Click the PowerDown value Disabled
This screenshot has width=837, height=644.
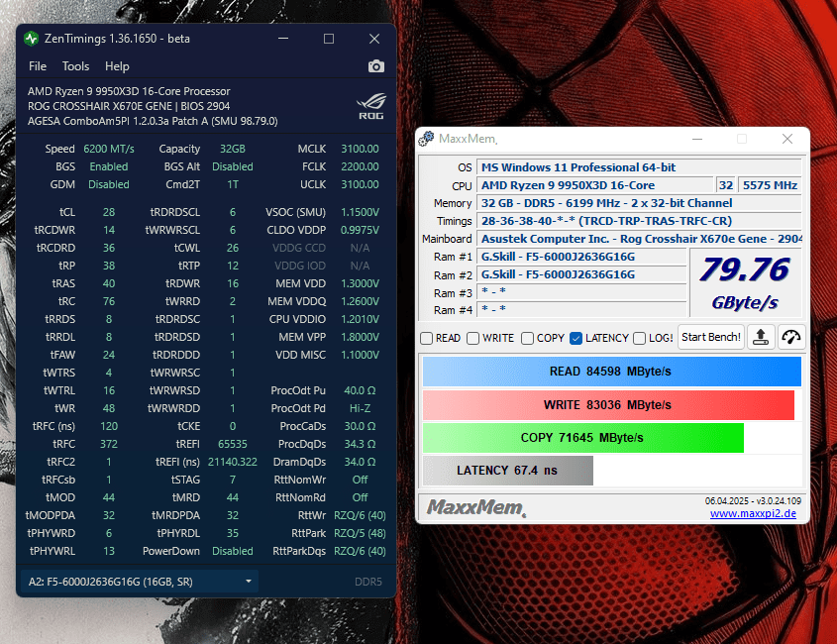point(233,551)
